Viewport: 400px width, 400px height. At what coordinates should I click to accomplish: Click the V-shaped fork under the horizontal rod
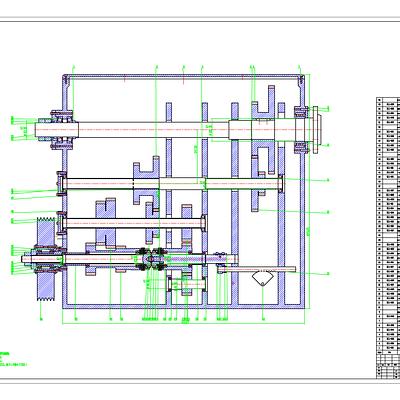coord(262,279)
